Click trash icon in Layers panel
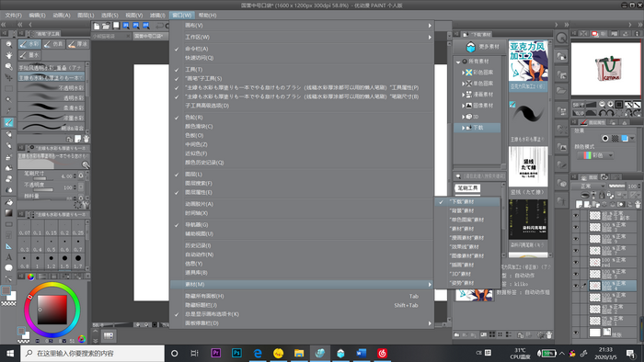644x362 pixels. [638, 204]
